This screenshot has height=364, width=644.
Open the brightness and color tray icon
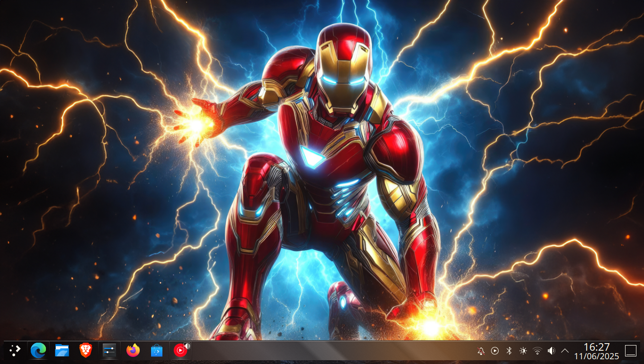click(x=523, y=351)
